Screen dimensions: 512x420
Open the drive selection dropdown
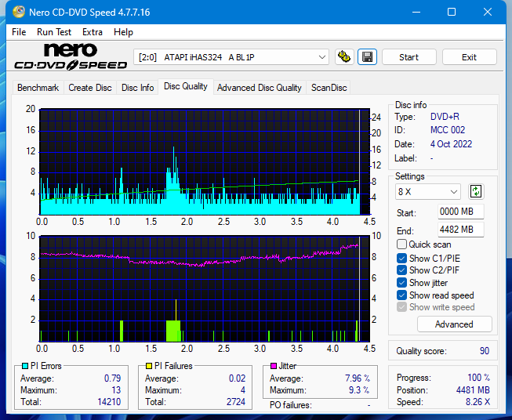(x=231, y=57)
